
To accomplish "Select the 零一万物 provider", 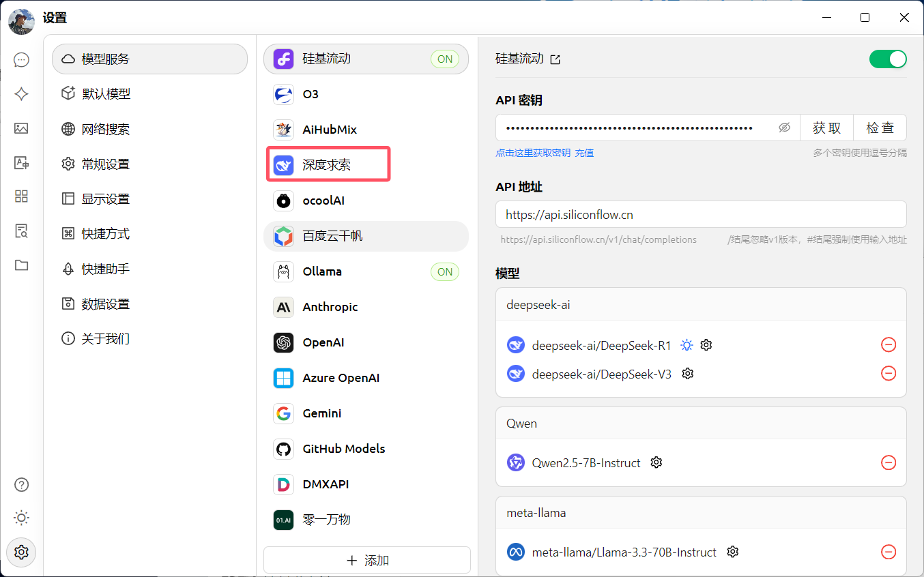I will pyautogui.click(x=366, y=520).
